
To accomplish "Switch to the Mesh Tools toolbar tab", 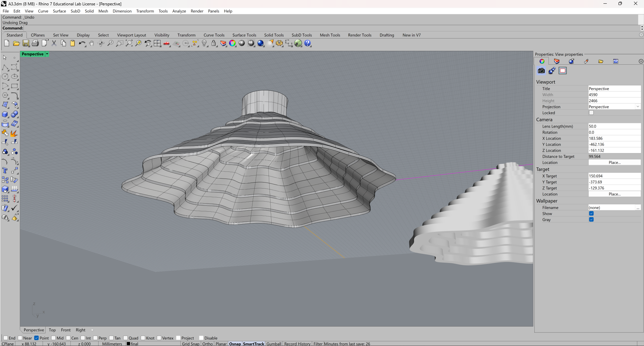I will pos(330,35).
